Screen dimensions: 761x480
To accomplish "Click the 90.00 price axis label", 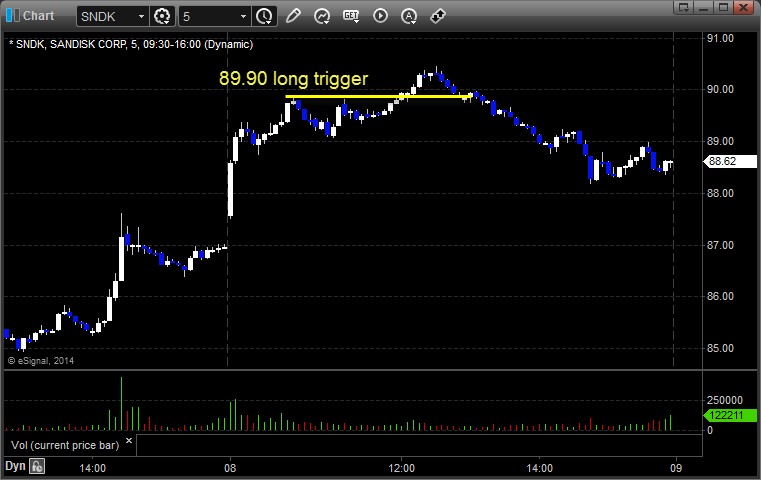I will (720, 89).
